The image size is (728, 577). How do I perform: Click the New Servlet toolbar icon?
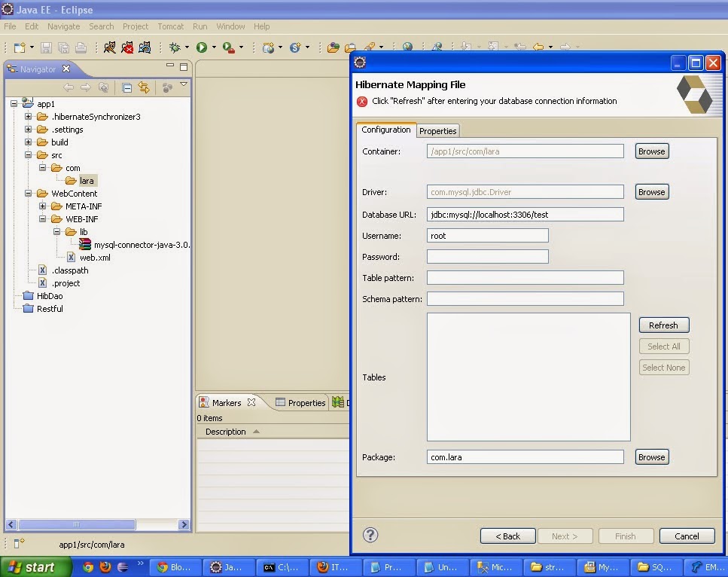(295, 47)
